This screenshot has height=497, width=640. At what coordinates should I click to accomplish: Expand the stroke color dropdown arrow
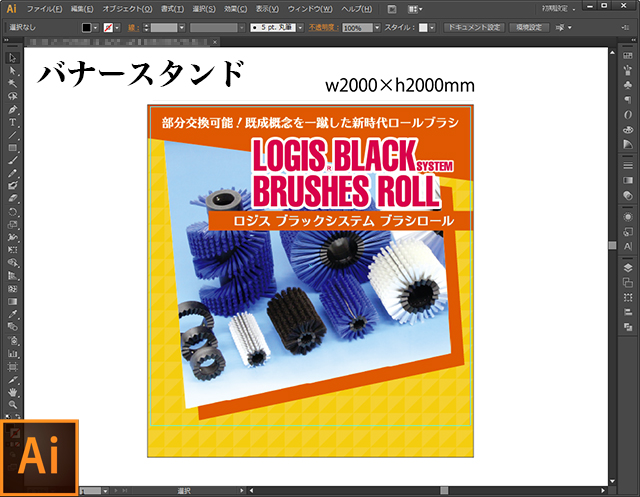coord(117,28)
